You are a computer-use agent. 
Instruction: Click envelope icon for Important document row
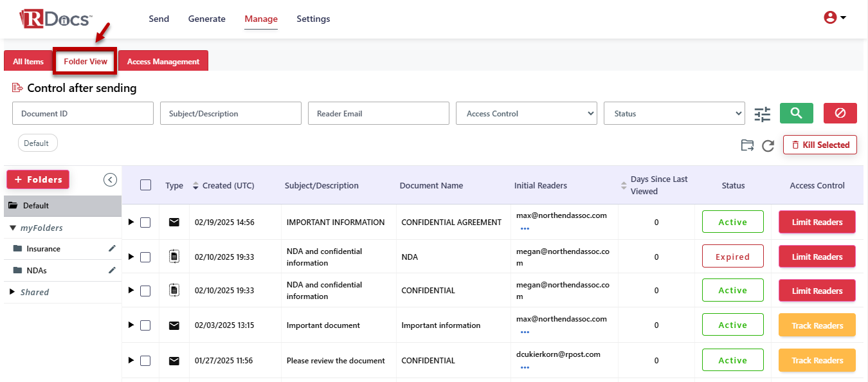tap(174, 325)
